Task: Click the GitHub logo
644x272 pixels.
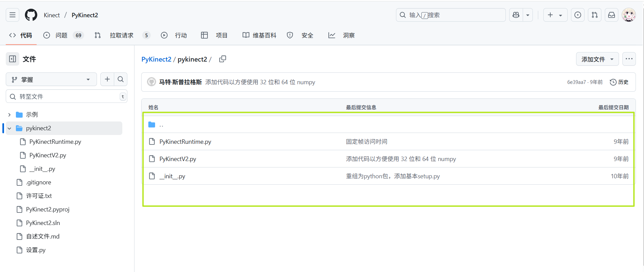Action: [31, 15]
